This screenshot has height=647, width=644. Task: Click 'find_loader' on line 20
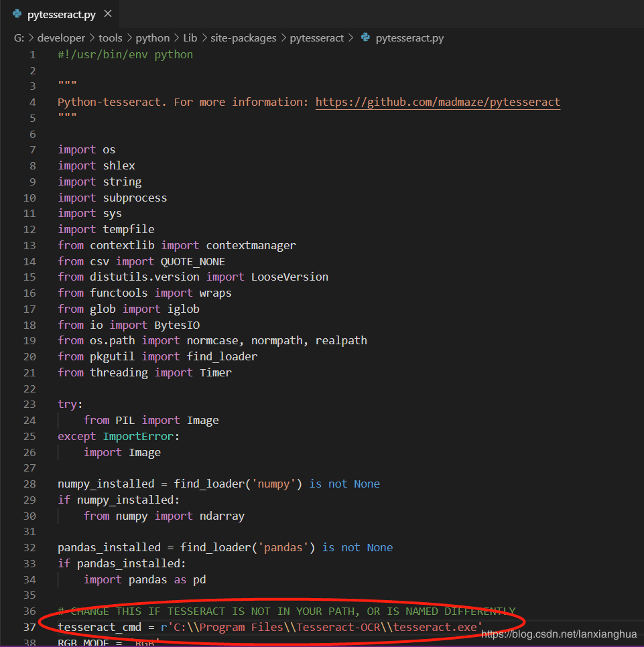click(222, 356)
